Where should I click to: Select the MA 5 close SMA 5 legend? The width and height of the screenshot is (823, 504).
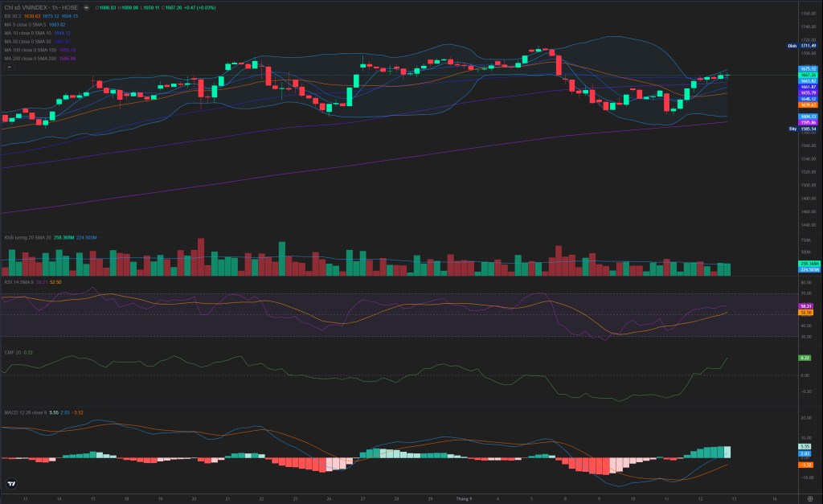pos(35,25)
